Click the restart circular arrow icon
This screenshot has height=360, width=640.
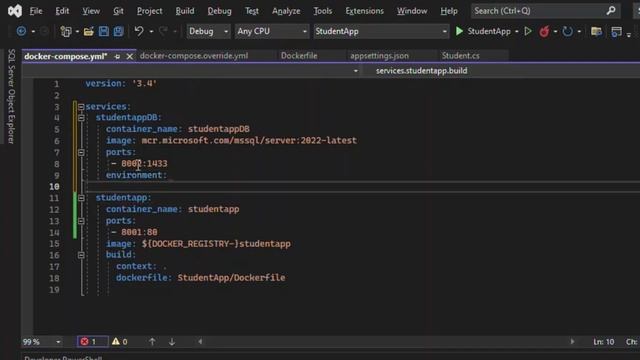tap(567, 31)
